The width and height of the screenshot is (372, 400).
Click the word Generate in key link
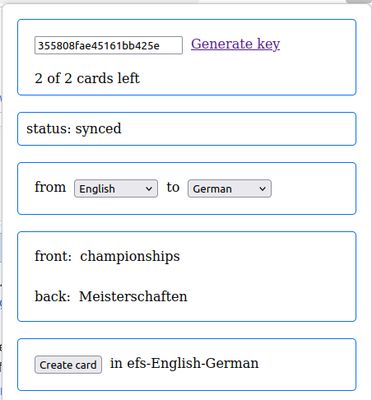(222, 44)
